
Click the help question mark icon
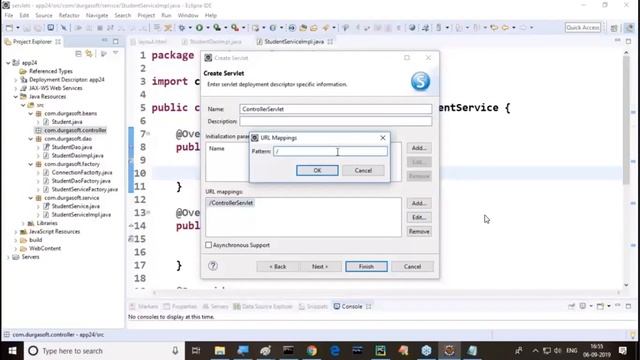213,266
